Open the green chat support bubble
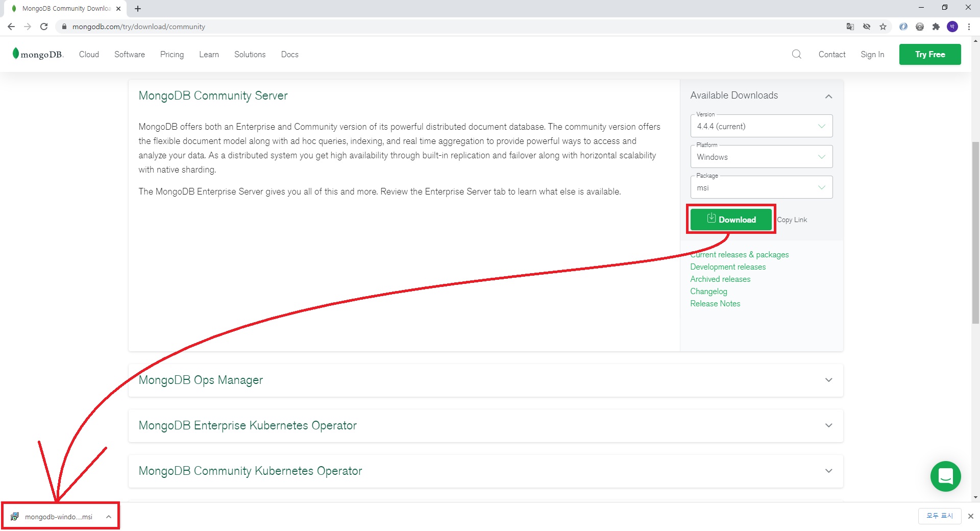 pos(945,476)
